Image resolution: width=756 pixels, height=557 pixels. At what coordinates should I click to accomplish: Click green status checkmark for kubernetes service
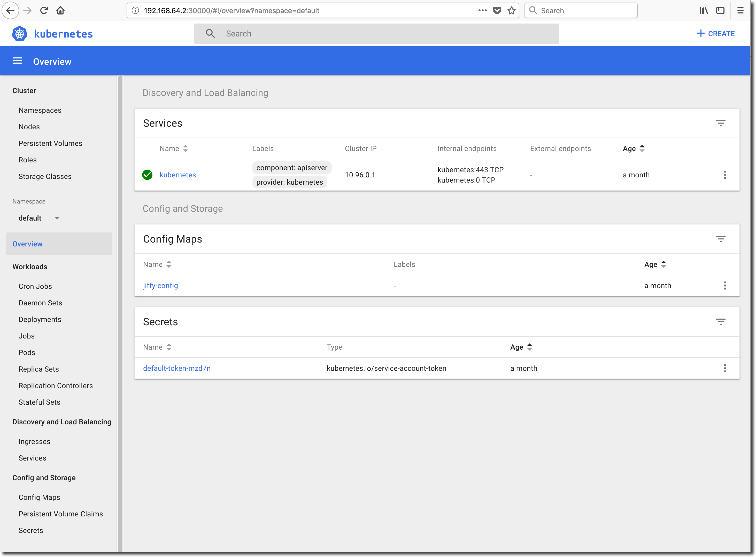(x=147, y=175)
